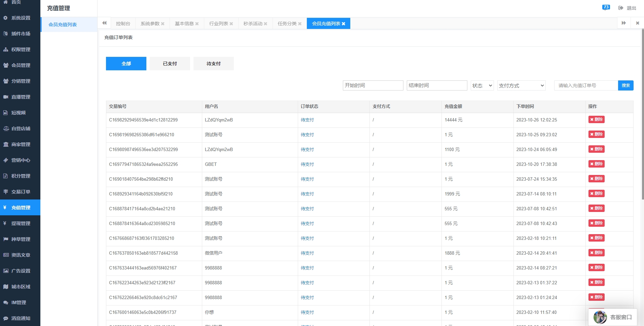The height and width of the screenshot is (326, 644).
Task: Filter list by 待支付 orders
Action: [213, 64]
